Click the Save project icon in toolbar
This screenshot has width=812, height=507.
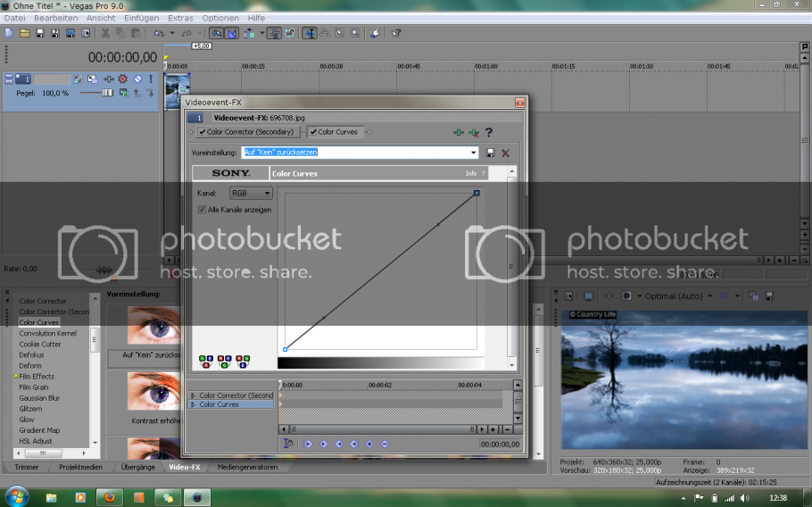coord(40,33)
